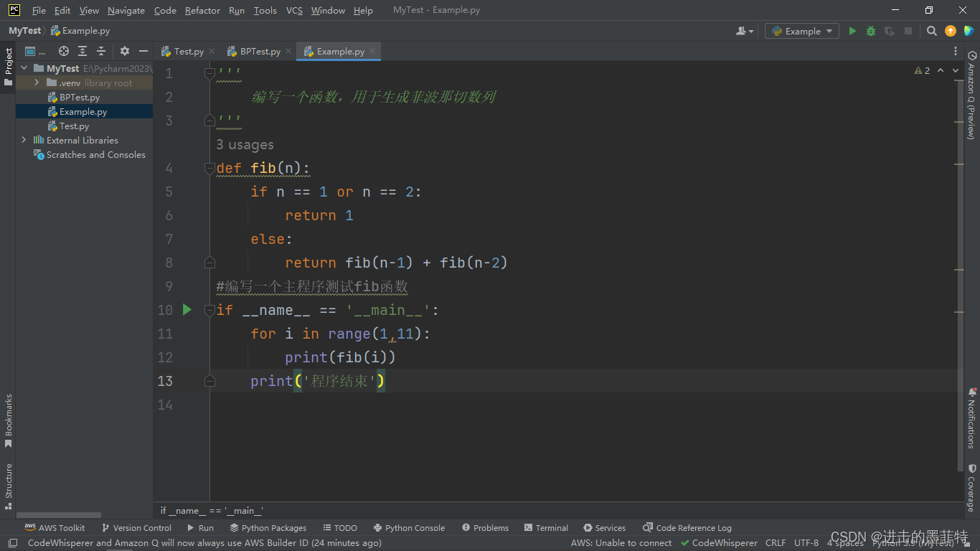Open the AWS Toolkit tool window

coord(55,527)
